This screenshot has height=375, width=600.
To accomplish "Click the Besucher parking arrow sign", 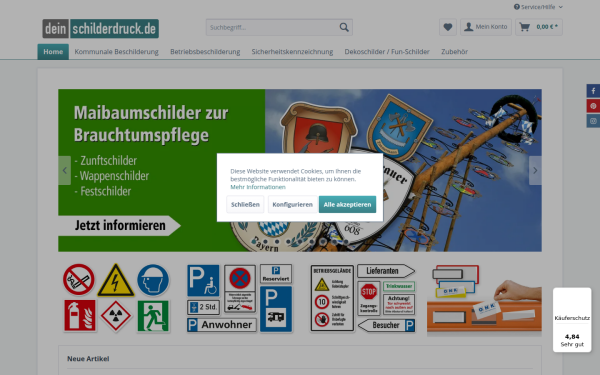I will pos(386,325).
